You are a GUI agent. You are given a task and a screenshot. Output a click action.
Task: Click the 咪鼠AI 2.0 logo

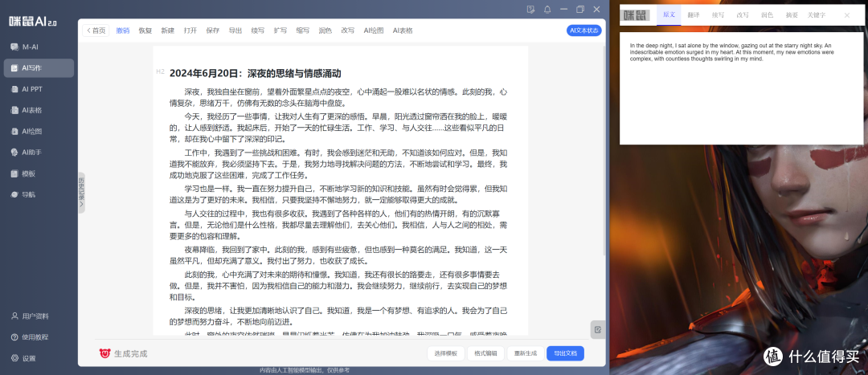[33, 22]
